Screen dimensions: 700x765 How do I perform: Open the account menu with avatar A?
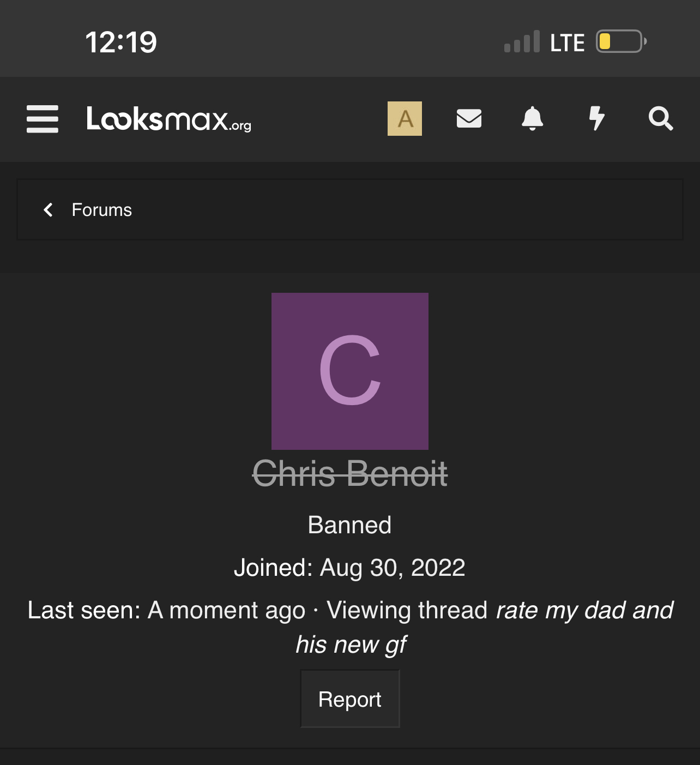click(405, 119)
